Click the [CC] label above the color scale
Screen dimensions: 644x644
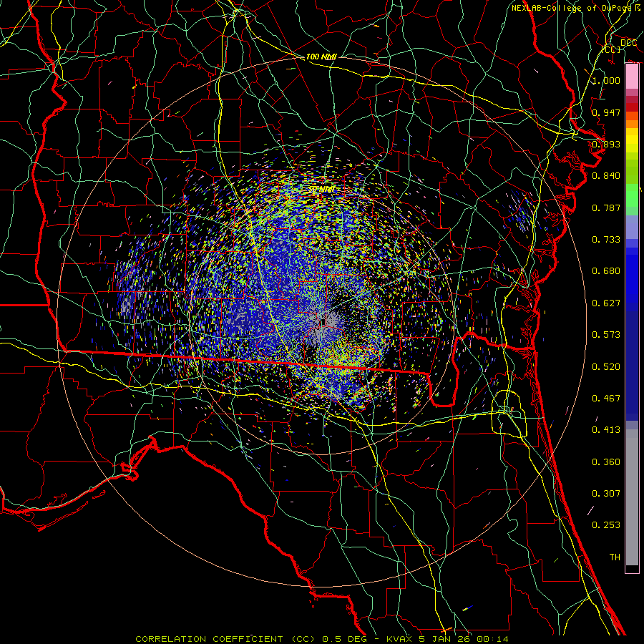(x=611, y=49)
